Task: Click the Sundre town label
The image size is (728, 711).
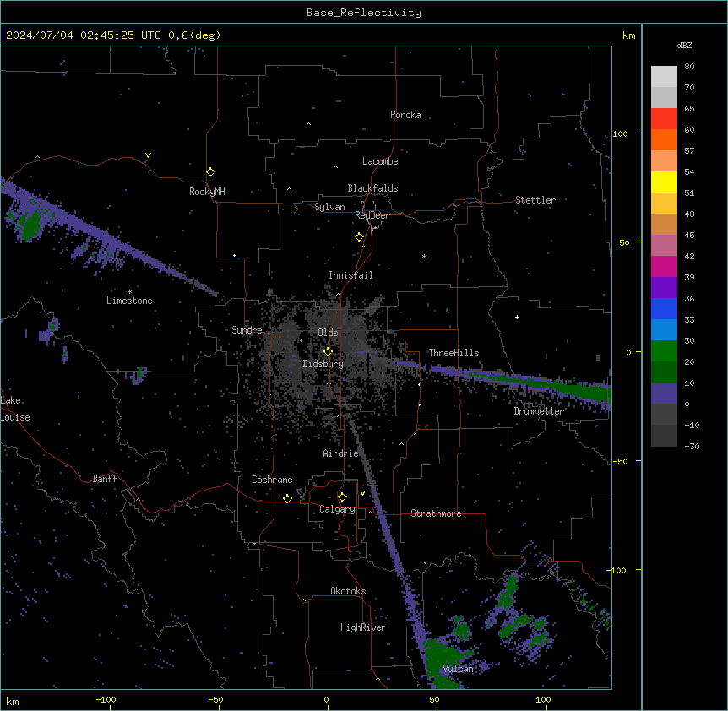Action: coord(247,330)
